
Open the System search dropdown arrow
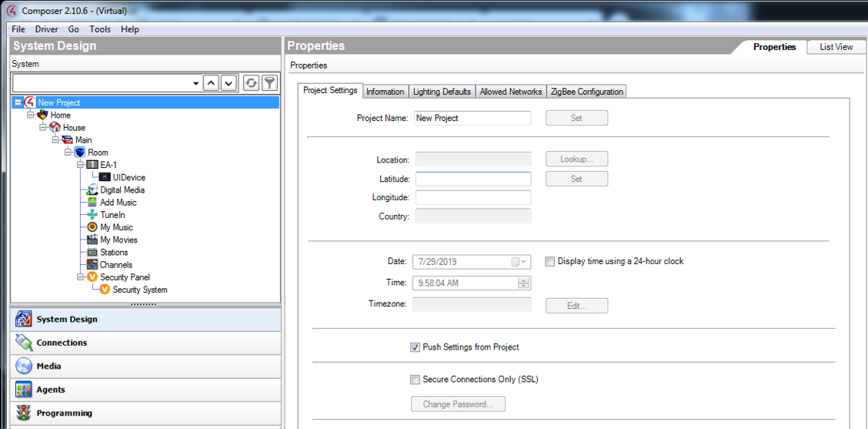(x=195, y=83)
